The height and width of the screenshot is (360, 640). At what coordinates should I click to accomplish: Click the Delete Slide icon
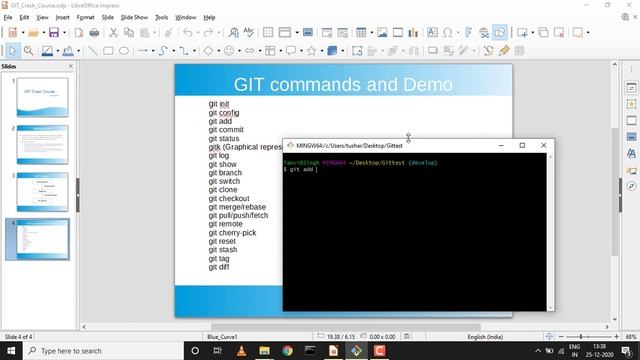point(559,32)
